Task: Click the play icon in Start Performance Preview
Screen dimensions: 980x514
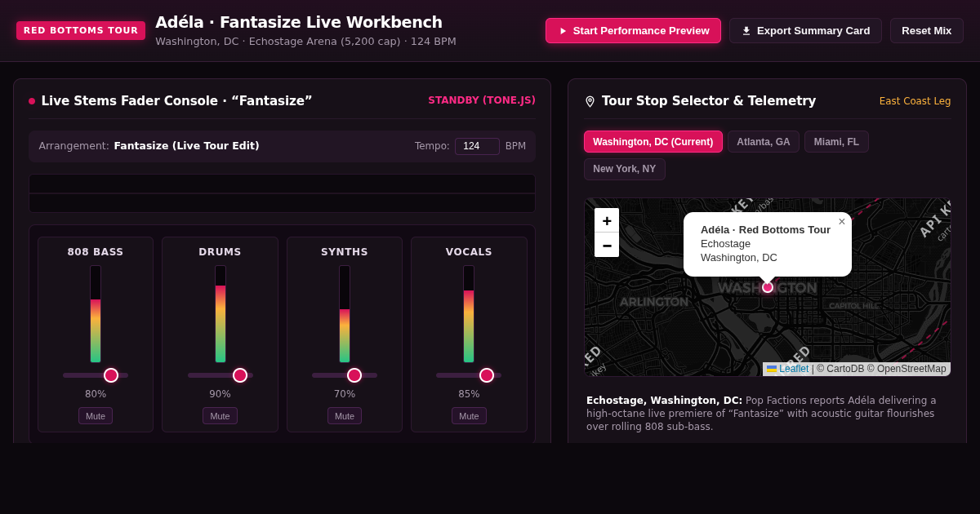Action: [563, 31]
